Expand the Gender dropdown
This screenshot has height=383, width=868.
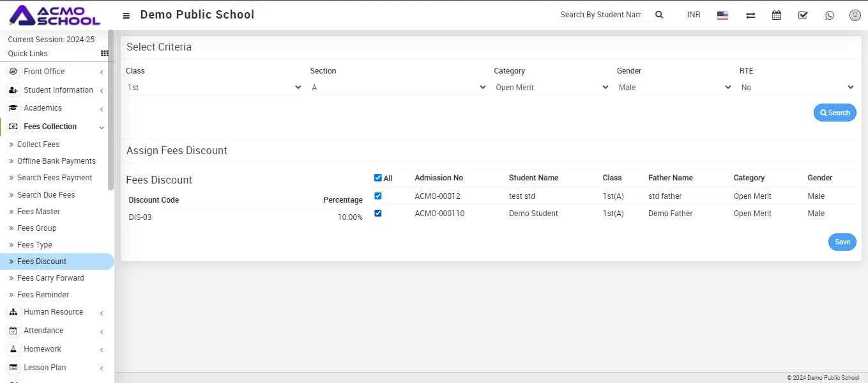674,88
